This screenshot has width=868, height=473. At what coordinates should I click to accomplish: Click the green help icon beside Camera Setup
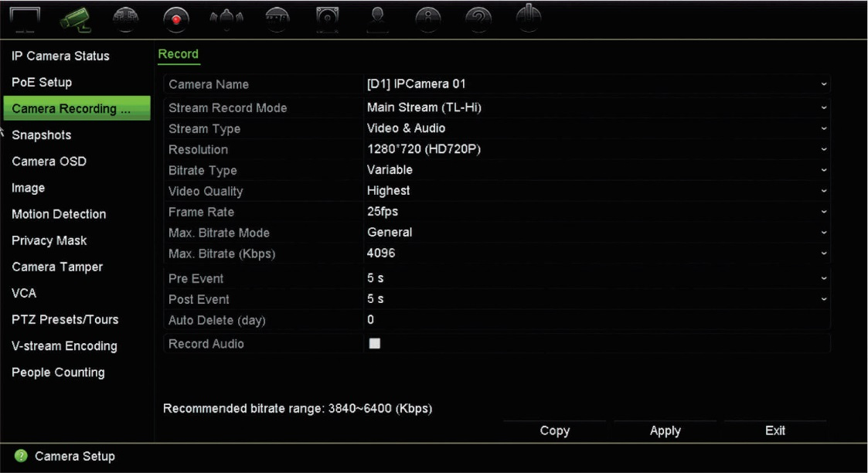tap(21, 456)
